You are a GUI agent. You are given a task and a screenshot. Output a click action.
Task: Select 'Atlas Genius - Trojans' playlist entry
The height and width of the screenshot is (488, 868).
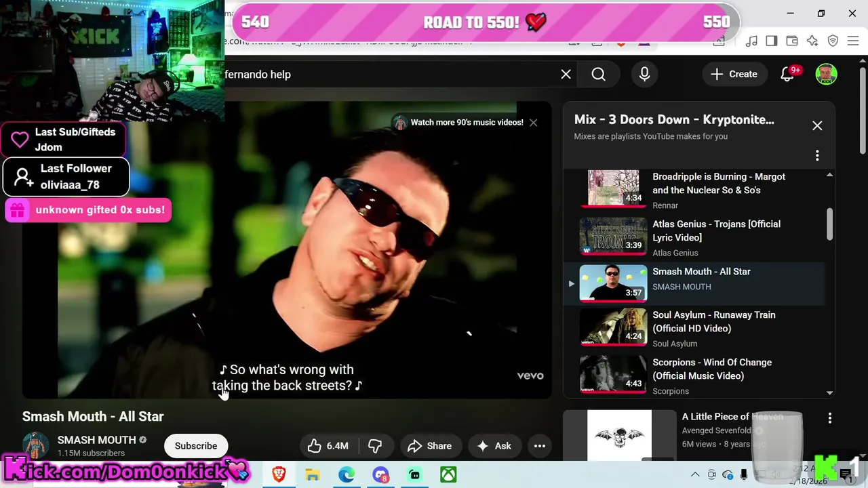(694, 237)
